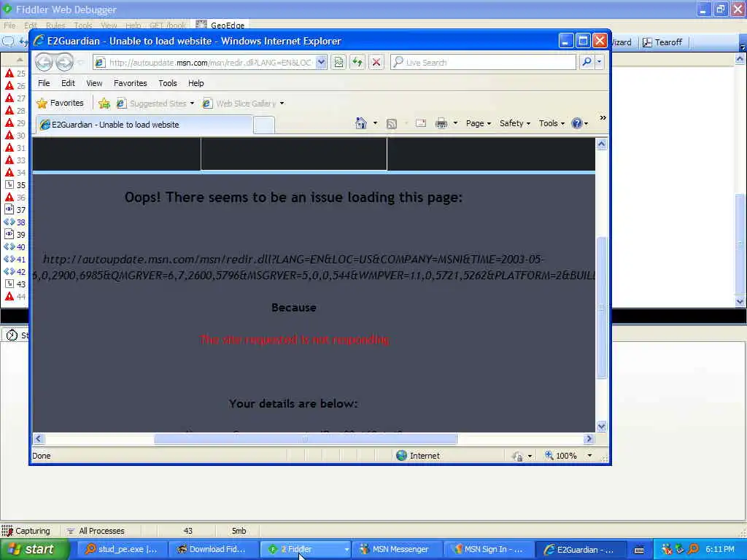The height and width of the screenshot is (560, 747).
Task: Open the Tools command bar menu
Action: click(x=551, y=123)
